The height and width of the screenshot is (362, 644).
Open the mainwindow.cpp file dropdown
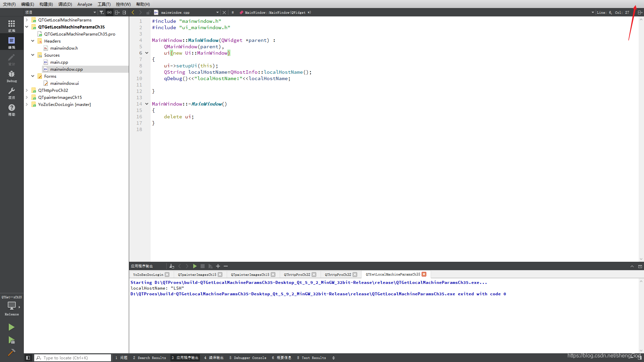coord(217,12)
